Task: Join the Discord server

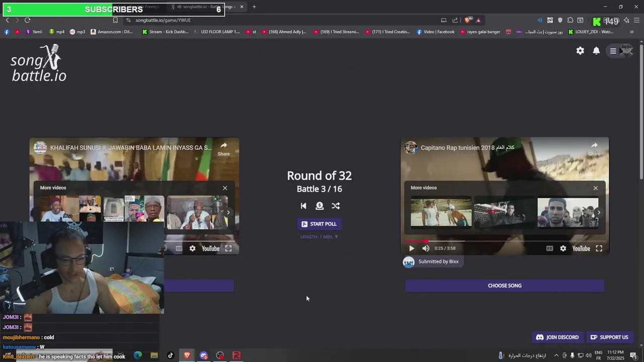Action: point(557,337)
